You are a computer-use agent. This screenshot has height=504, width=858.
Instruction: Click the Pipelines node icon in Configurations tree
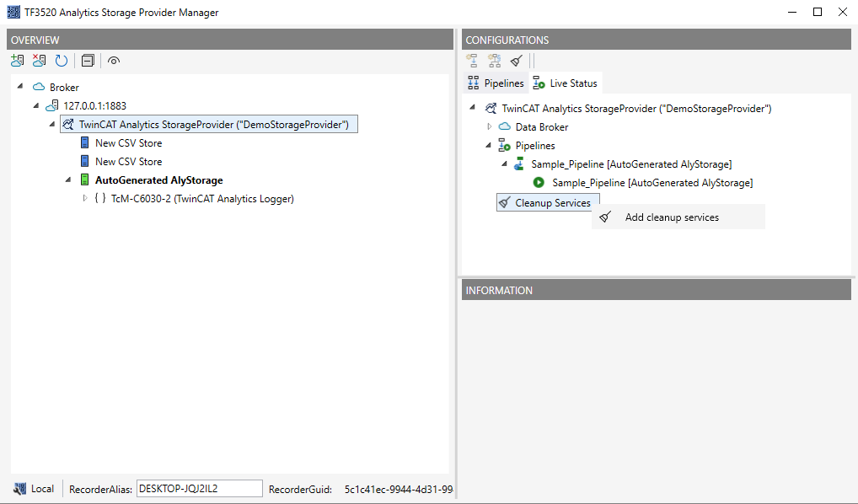(504, 146)
